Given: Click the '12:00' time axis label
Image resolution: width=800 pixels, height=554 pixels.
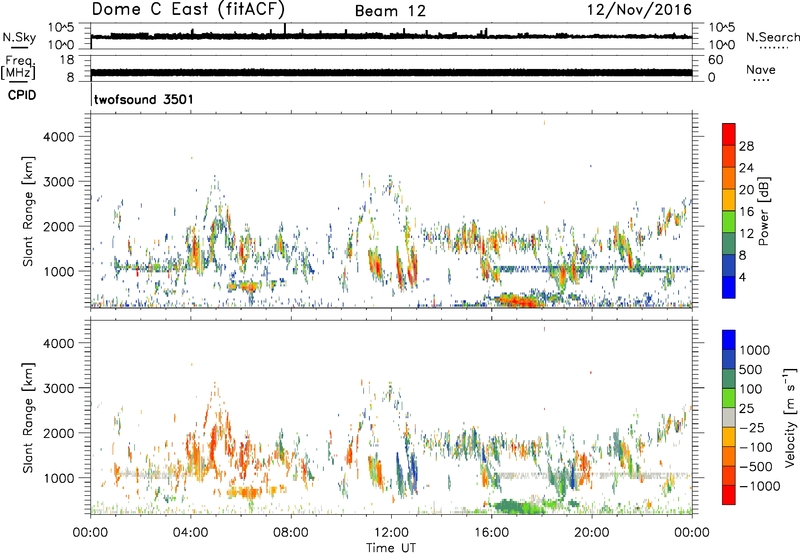Looking at the screenshot, I should click(x=391, y=533).
